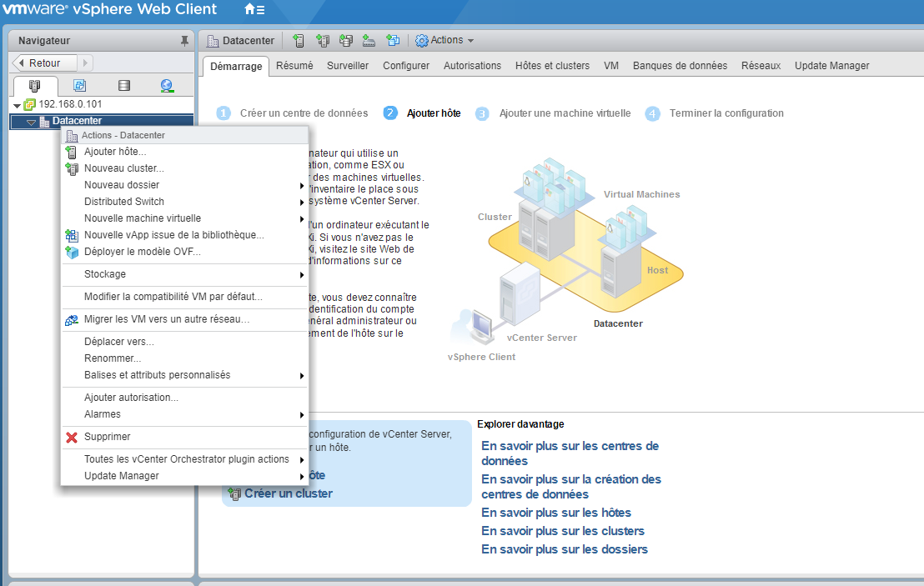
Task: Expand vCenter Orchestrator plugin actions submenu
Action: pos(302,460)
